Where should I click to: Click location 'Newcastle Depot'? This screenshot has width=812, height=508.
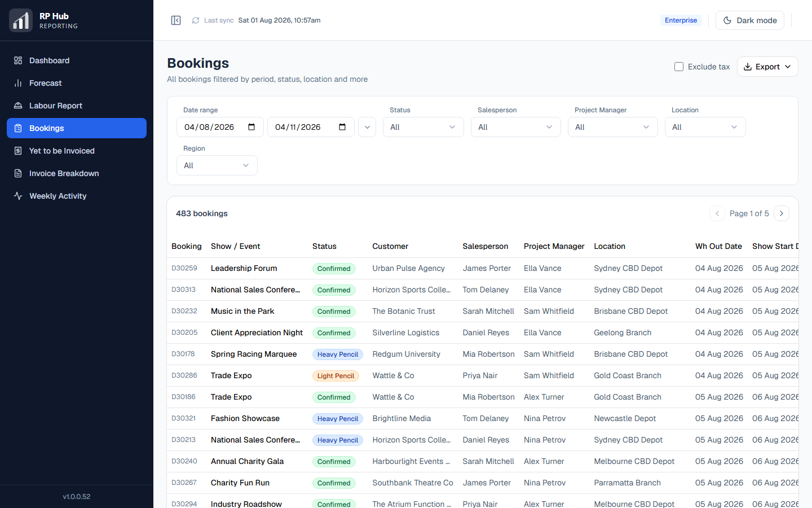[625, 418]
